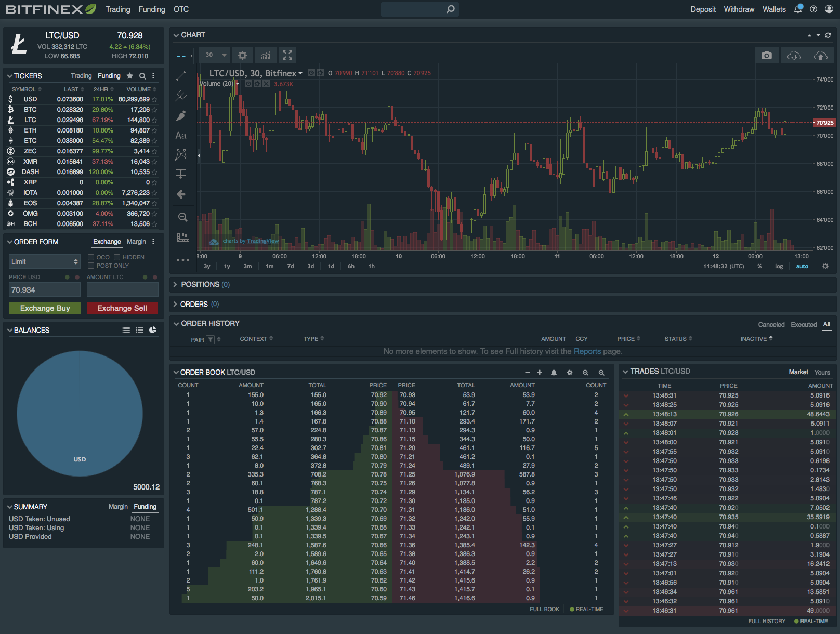Image resolution: width=840 pixels, height=634 pixels.
Task: Toggle favorite star for XMR ticker
Action: (x=154, y=162)
